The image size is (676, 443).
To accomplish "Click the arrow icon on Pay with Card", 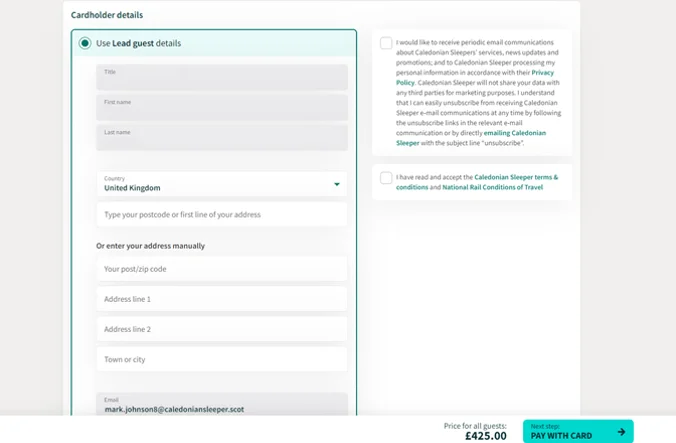I will (621, 432).
